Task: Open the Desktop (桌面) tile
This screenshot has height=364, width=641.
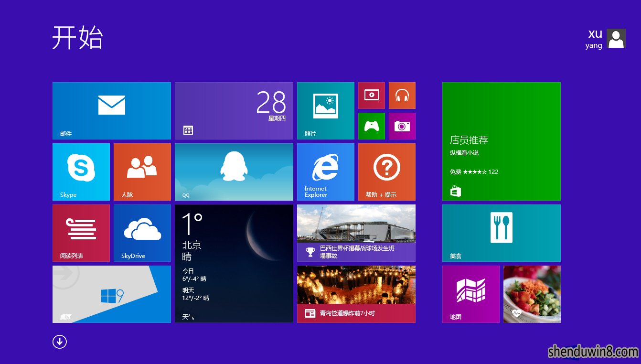Action: click(112, 294)
